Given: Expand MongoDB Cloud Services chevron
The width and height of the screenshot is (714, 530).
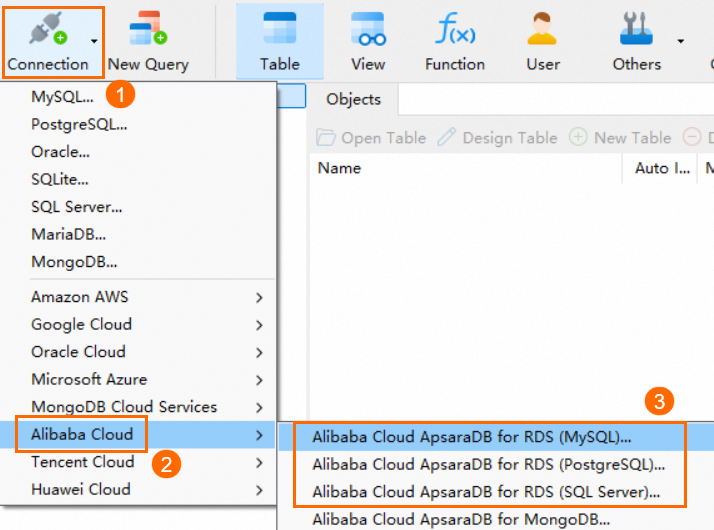Looking at the screenshot, I should coord(259,408).
